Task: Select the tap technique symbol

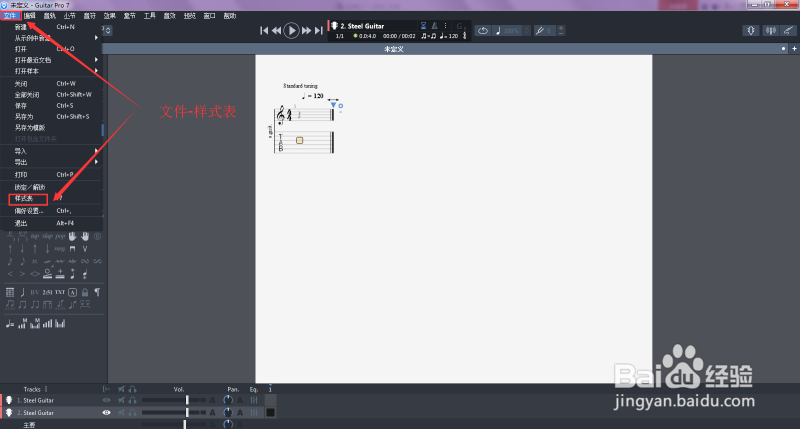Action: (35, 236)
